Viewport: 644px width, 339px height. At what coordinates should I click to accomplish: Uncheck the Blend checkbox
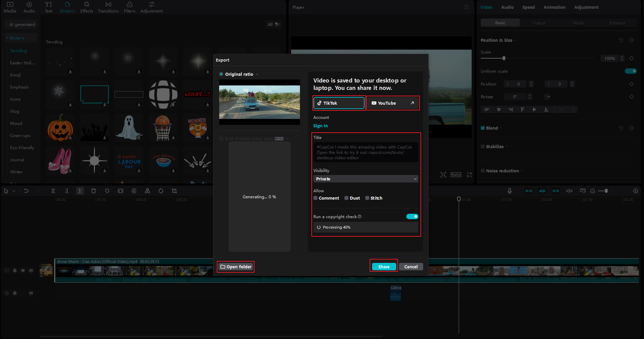tap(483, 128)
